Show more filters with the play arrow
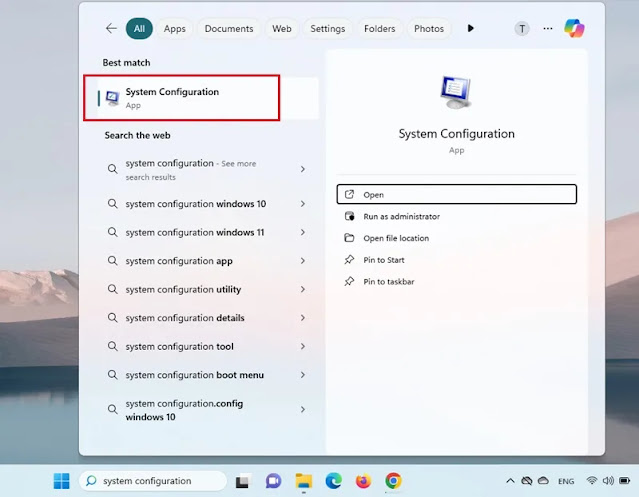The image size is (639, 497). coord(471,29)
